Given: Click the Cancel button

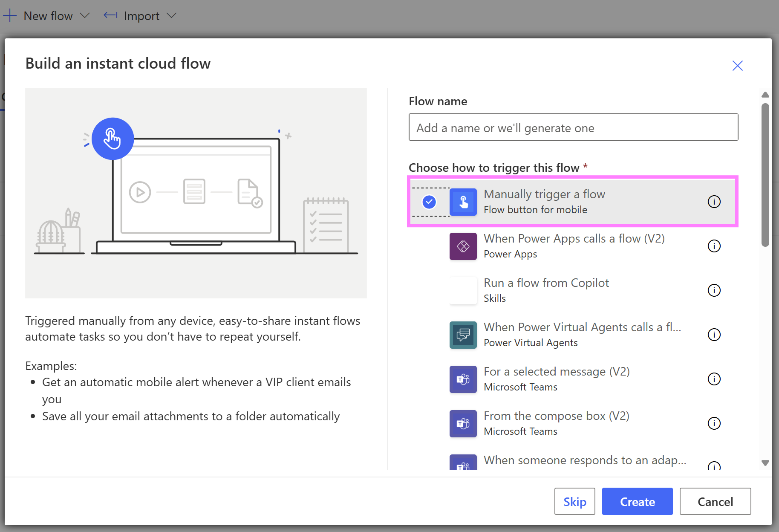Looking at the screenshot, I should (x=716, y=501).
